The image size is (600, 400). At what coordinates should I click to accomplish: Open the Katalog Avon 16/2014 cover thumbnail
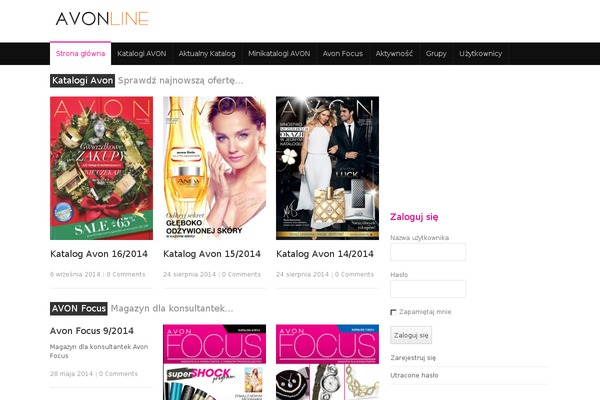click(x=101, y=168)
